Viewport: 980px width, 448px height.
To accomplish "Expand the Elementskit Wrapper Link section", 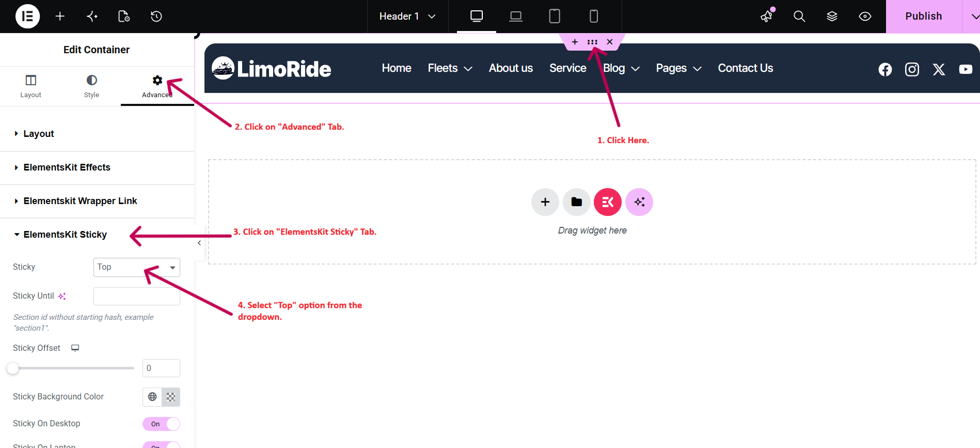I will (x=97, y=201).
